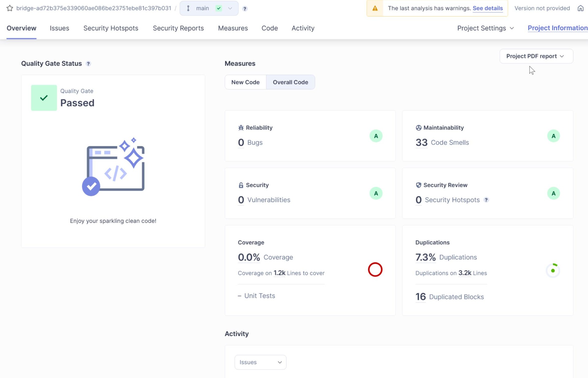Click the sparkling clean code illustration
The width and height of the screenshot is (588, 378).
click(x=113, y=167)
